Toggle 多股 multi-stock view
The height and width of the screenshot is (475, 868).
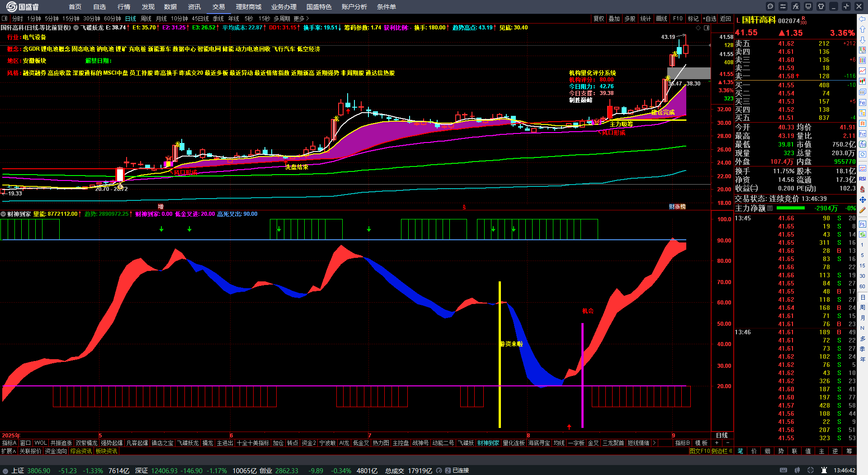pos(630,19)
